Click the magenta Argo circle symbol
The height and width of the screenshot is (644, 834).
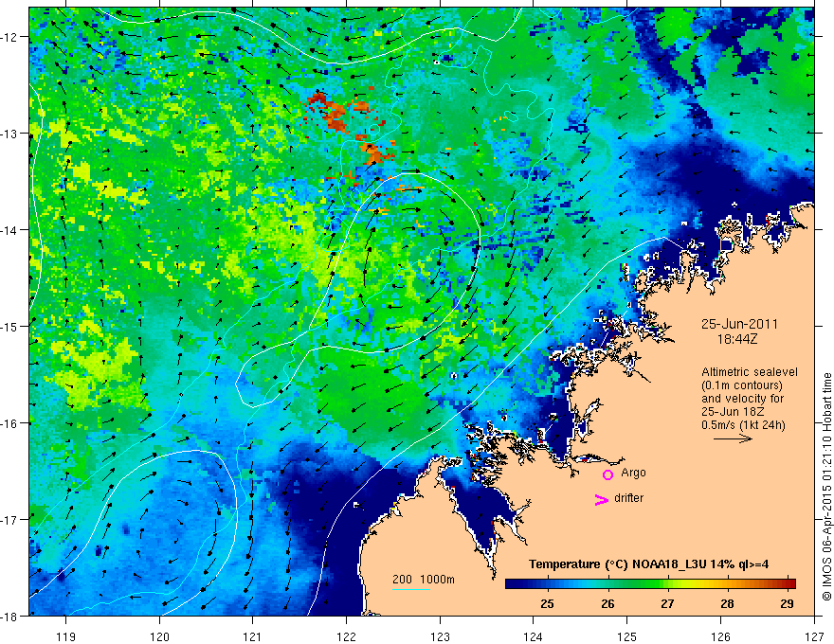coord(607,474)
